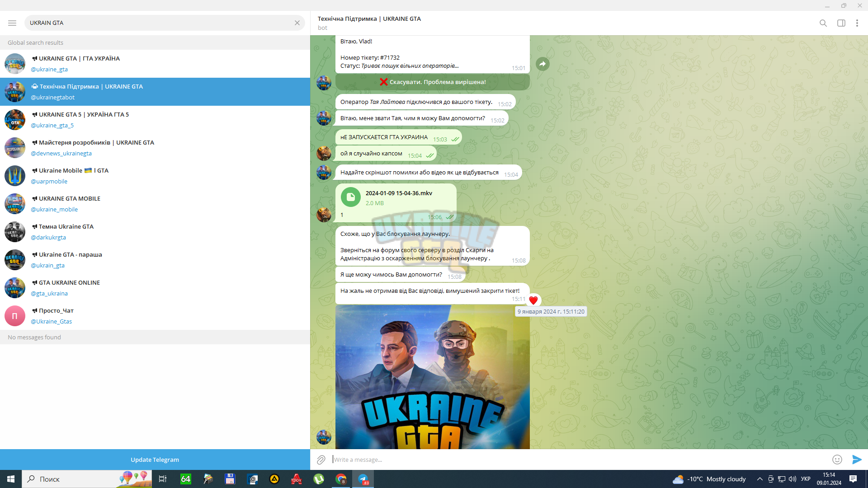Switch keyboard language УКР indicator
868x488 pixels.
tap(806, 479)
